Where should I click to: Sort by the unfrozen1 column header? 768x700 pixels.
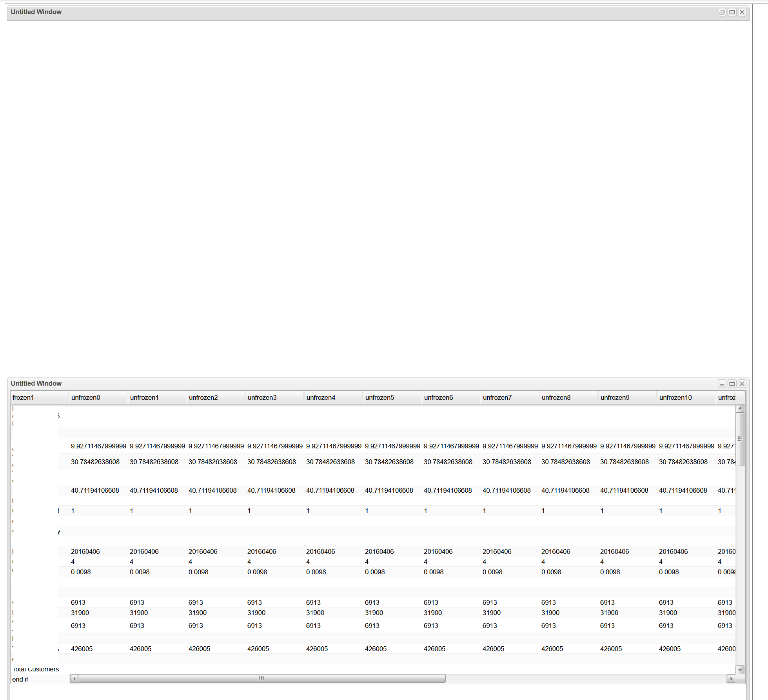pos(157,397)
